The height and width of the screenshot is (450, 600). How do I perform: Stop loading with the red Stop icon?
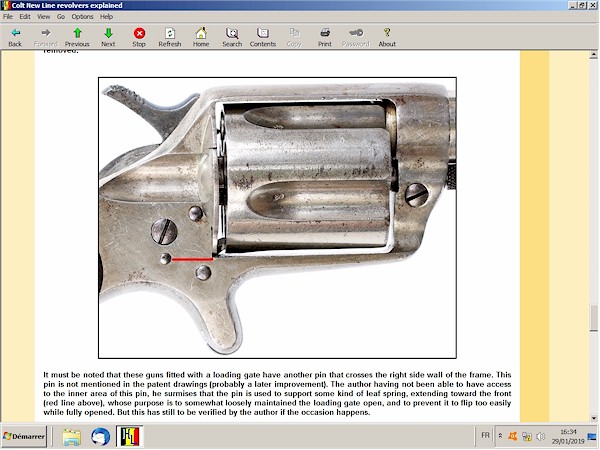[139, 38]
